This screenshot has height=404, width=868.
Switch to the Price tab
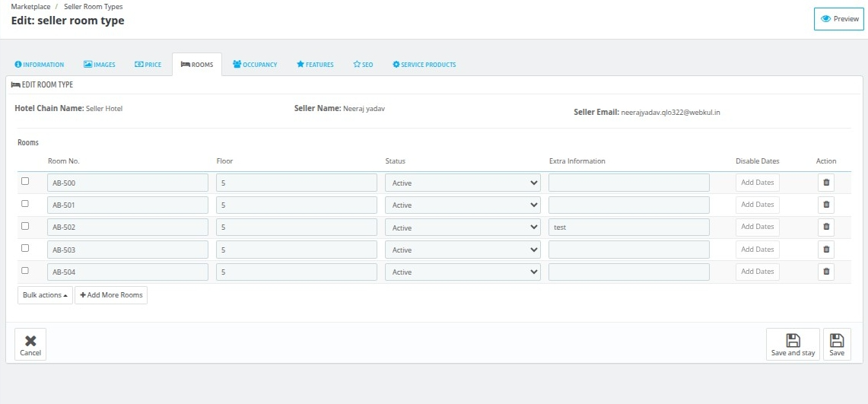tap(148, 65)
